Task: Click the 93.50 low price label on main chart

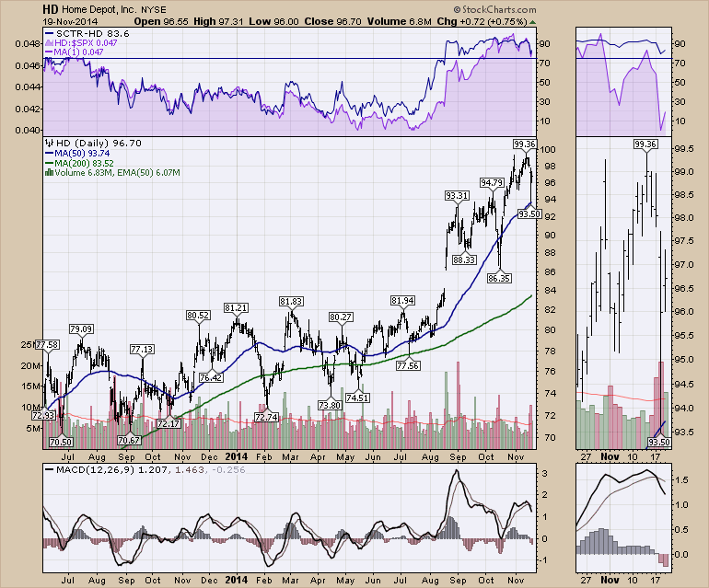Action: pos(529,214)
